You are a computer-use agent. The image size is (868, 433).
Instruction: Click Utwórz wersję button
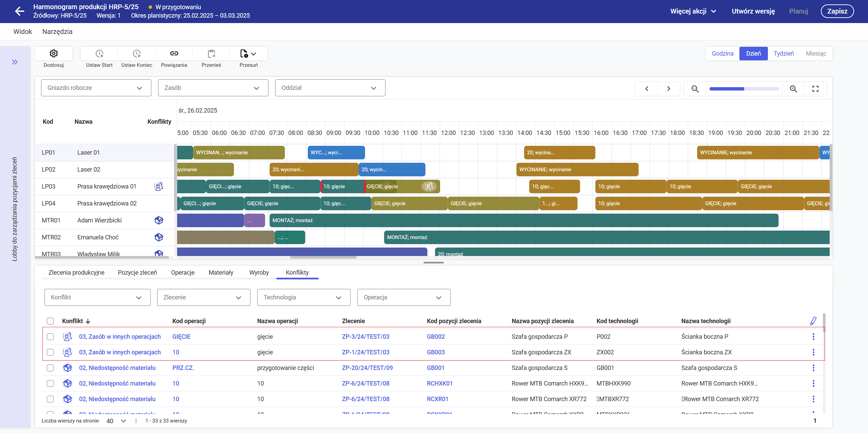tap(753, 11)
